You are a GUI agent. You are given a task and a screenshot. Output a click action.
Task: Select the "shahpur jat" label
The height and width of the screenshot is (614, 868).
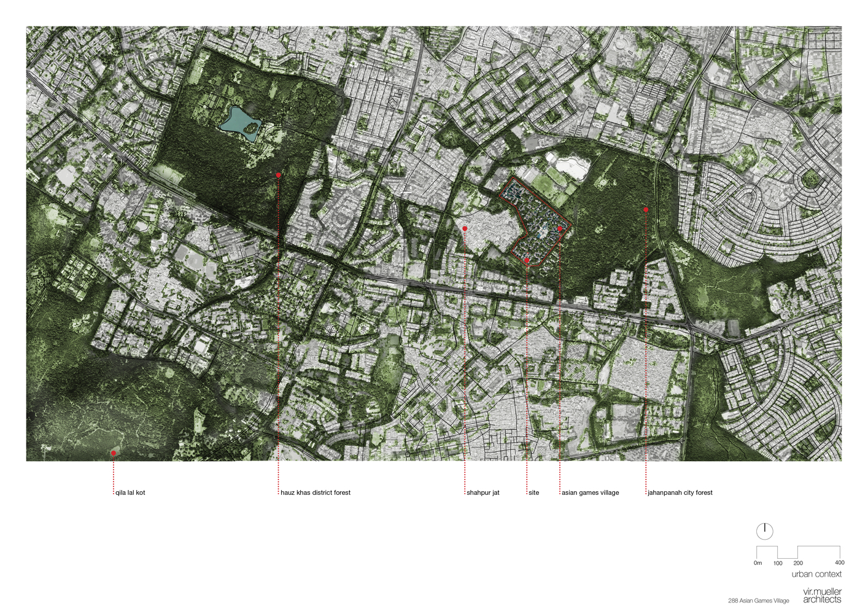(483, 492)
